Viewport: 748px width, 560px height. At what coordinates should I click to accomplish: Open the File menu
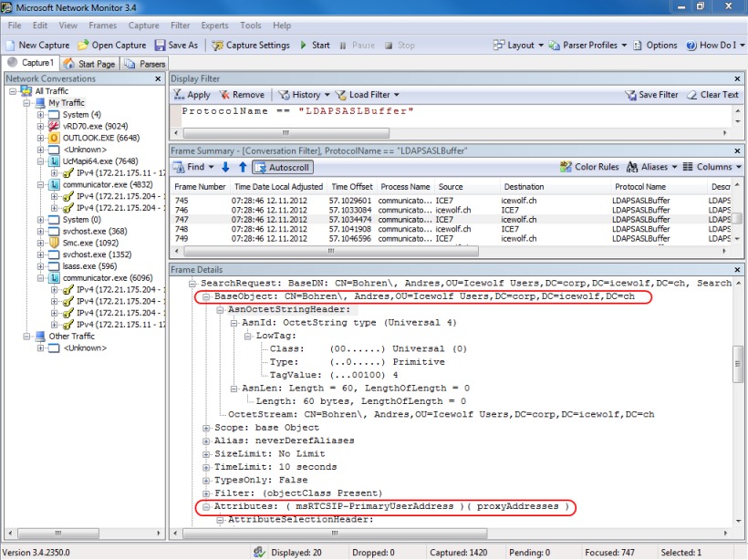point(15,26)
